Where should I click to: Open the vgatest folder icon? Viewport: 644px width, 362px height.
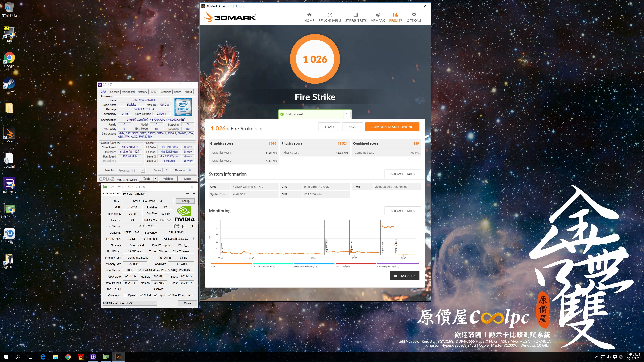(9, 110)
